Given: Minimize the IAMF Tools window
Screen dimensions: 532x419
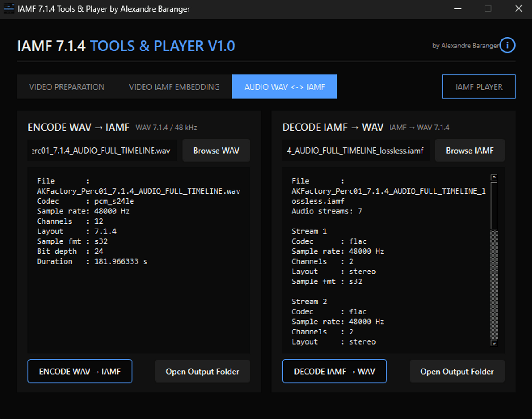Looking at the screenshot, I should coord(457,8).
